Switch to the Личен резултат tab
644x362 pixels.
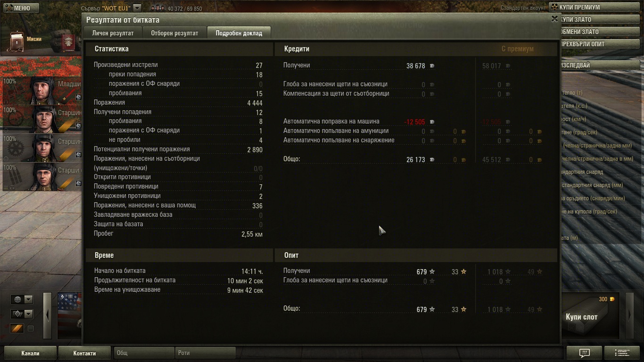pyautogui.click(x=113, y=33)
